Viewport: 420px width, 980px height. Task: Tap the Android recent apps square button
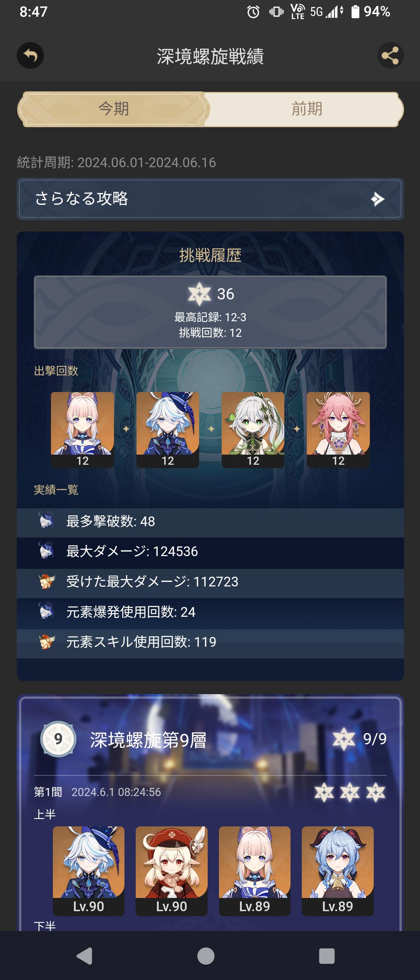tap(327, 956)
